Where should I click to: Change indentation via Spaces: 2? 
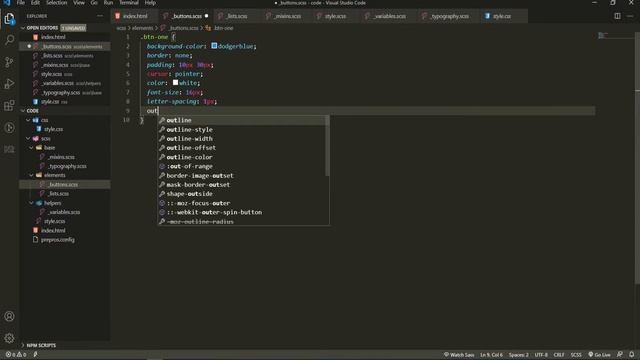coord(518,355)
